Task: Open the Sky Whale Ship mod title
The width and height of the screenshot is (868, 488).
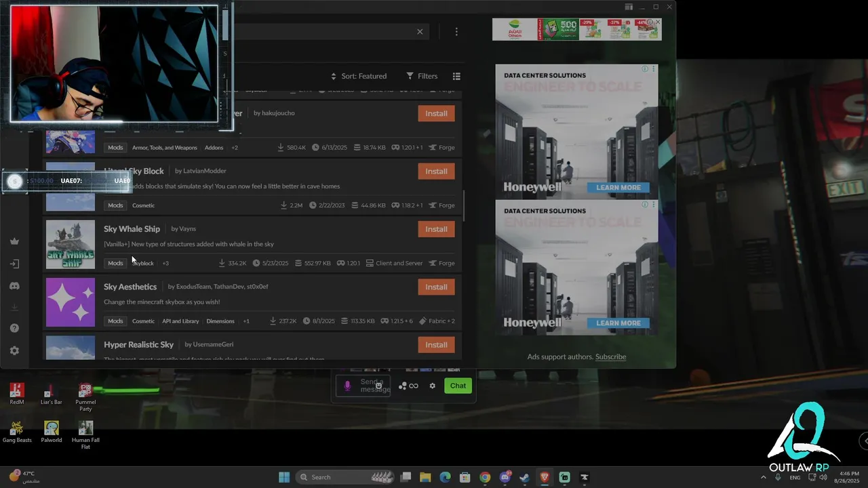Action: click(132, 229)
